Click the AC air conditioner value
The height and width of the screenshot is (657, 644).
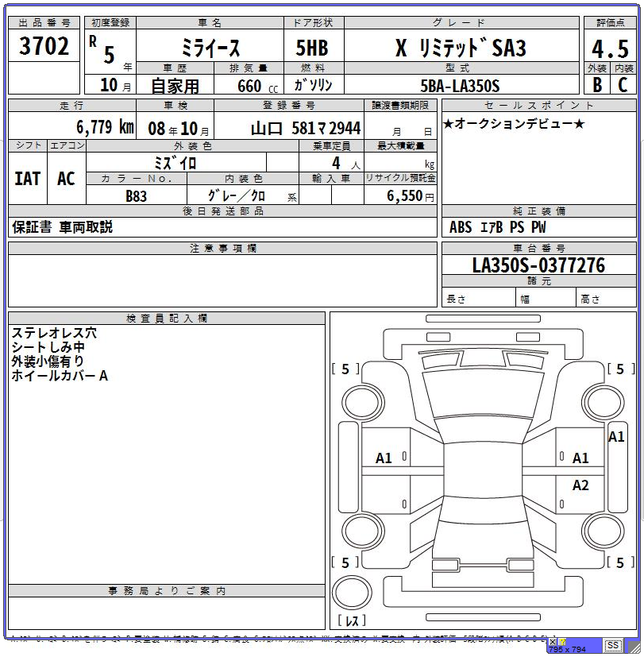[x=66, y=179]
